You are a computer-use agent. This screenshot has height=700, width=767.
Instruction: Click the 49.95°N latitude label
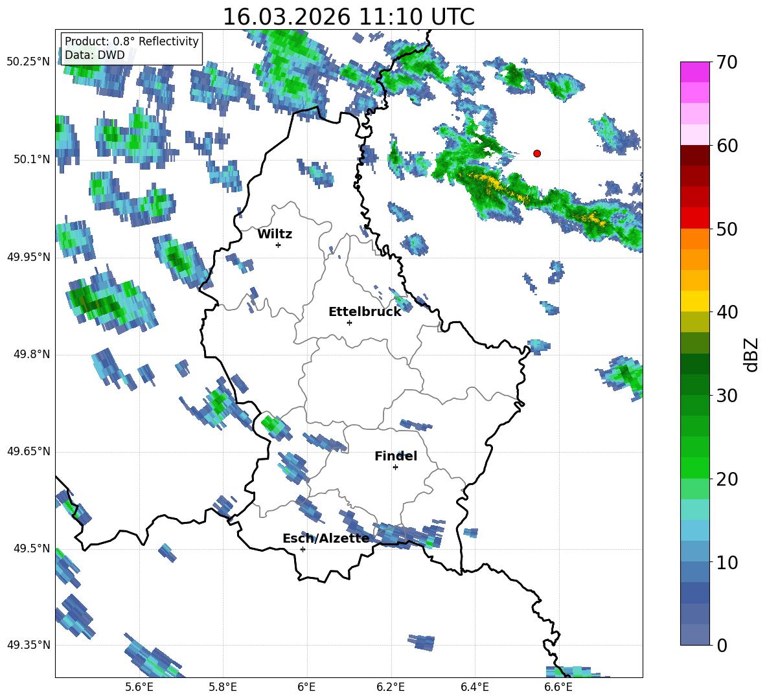(x=29, y=257)
